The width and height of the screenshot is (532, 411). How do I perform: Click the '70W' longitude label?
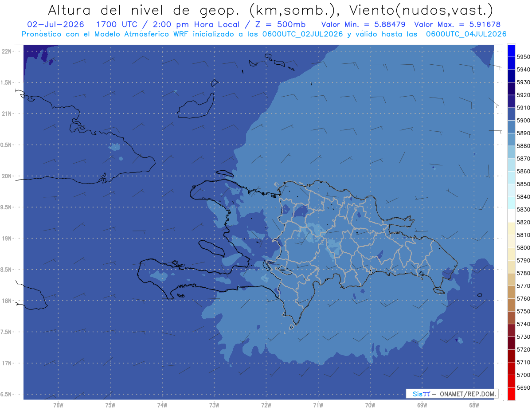[x=370, y=404]
